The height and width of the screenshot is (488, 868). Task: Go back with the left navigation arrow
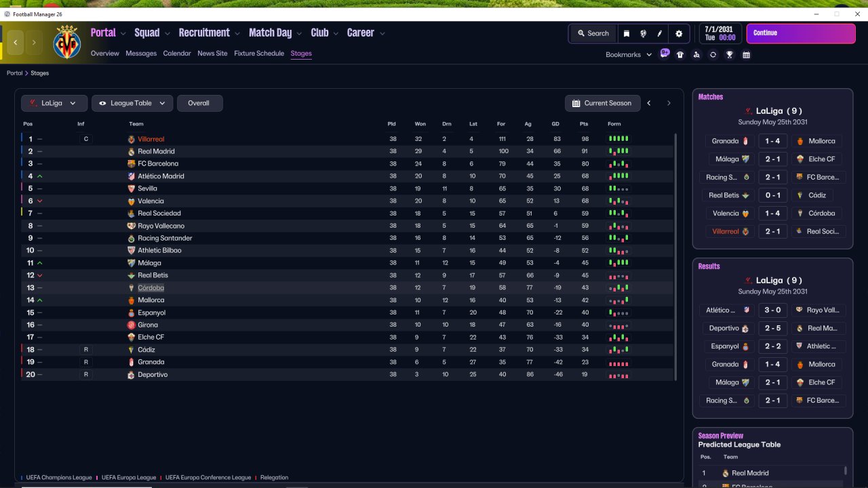tap(16, 42)
